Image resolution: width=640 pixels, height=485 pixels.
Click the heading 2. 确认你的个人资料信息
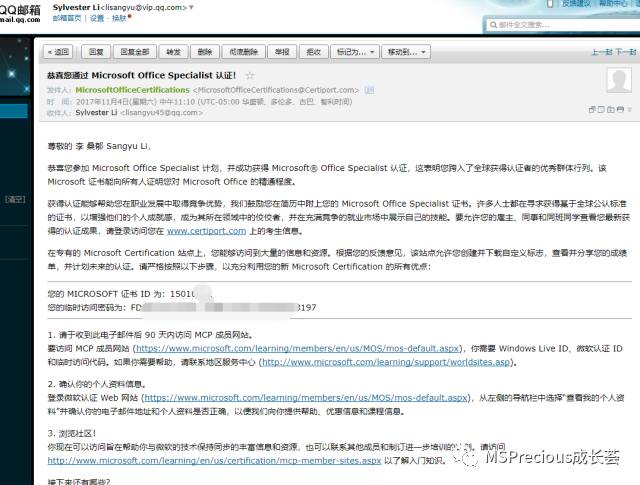[x=97, y=384]
